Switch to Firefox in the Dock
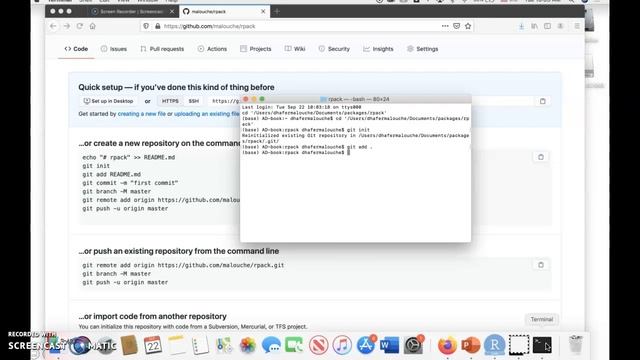Viewport: 640px width, 360px height. (x=447, y=345)
